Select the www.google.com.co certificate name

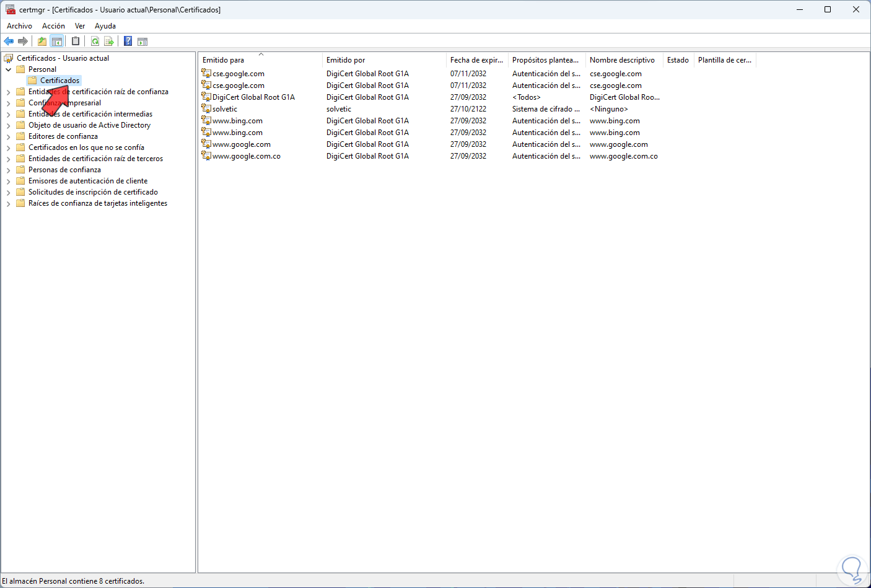point(247,156)
